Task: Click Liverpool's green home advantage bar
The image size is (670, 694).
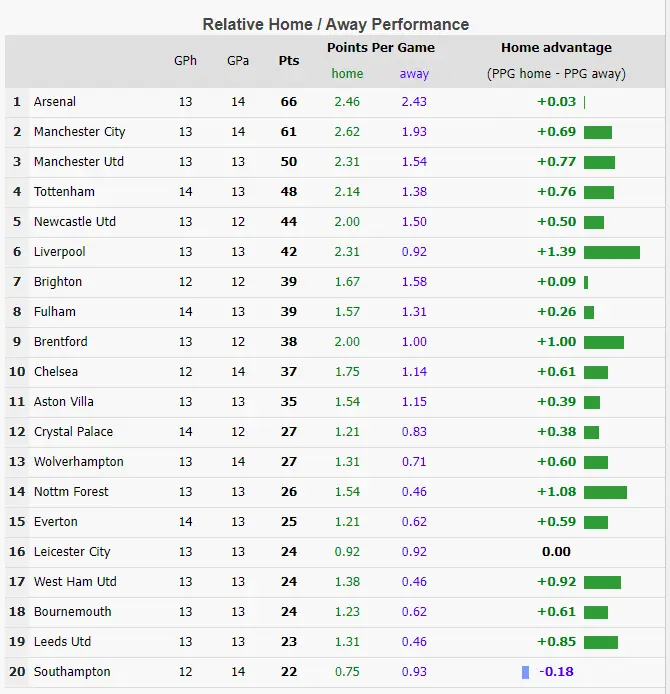Action: [x=611, y=252]
